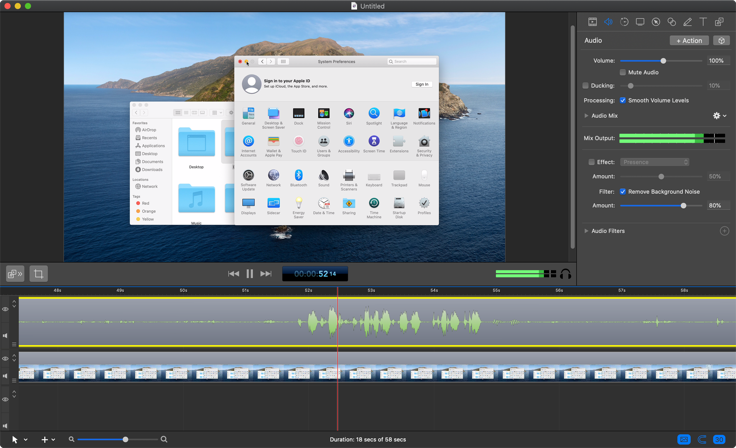The width and height of the screenshot is (736, 448).
Task: Enable the Ducking checkbox
Action: coord(585,85)
